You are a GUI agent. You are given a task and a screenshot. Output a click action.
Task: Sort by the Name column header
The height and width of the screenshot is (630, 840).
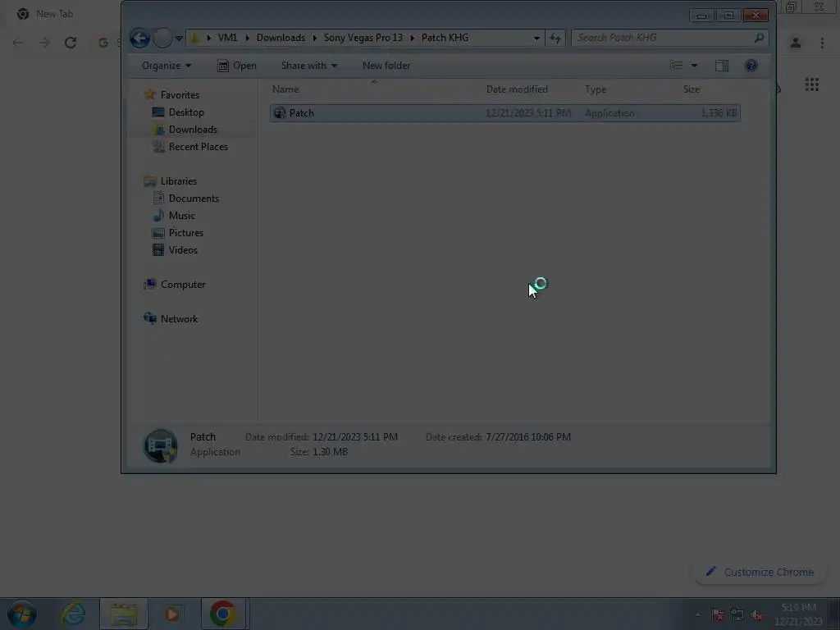pyautogui.click(x=285, y=89)
